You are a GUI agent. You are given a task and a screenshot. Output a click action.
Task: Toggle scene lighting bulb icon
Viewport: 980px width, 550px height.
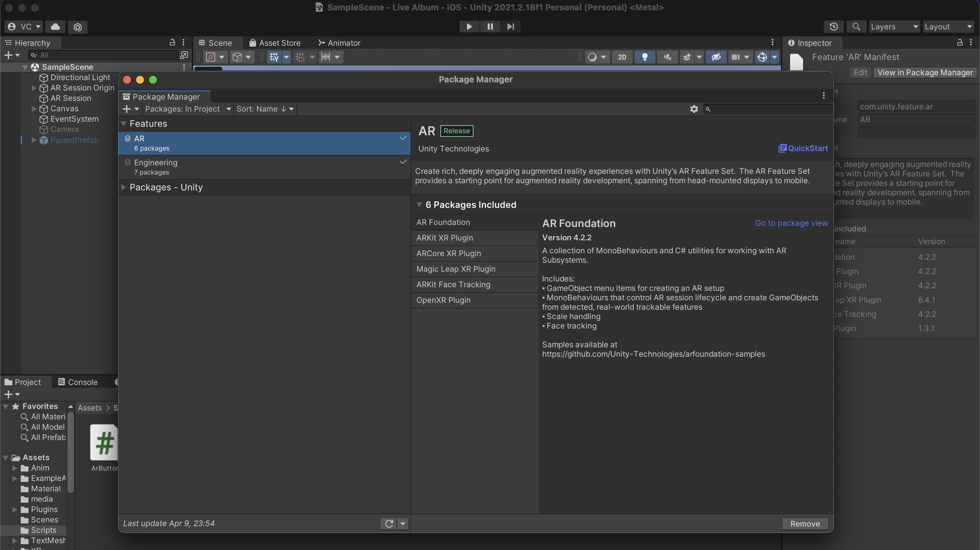645,57
